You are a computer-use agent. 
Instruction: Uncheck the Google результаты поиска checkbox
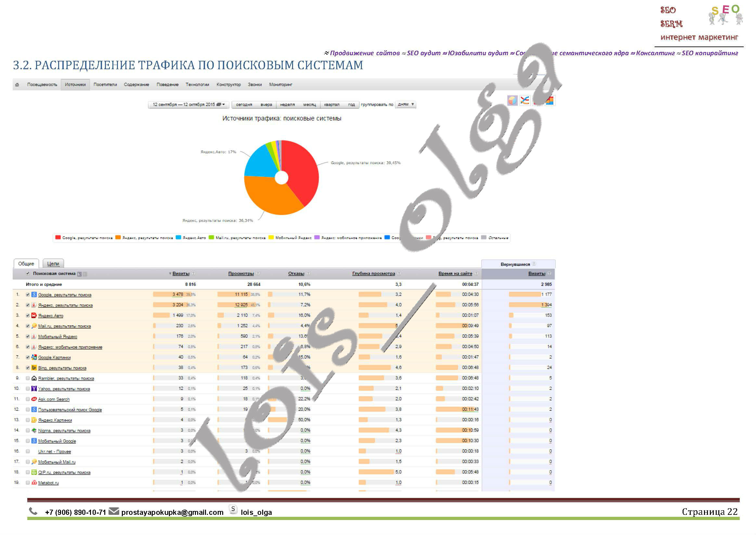(x=28, y=294)
